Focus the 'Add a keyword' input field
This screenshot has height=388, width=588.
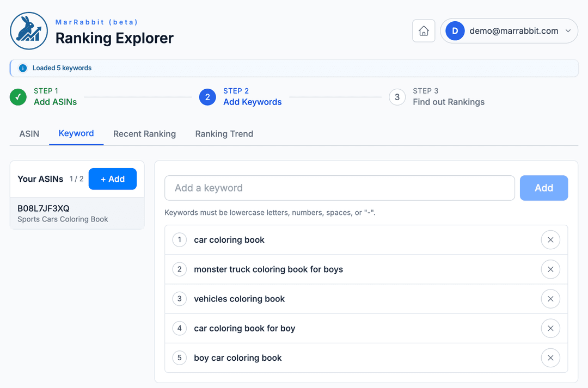(339, 188)
